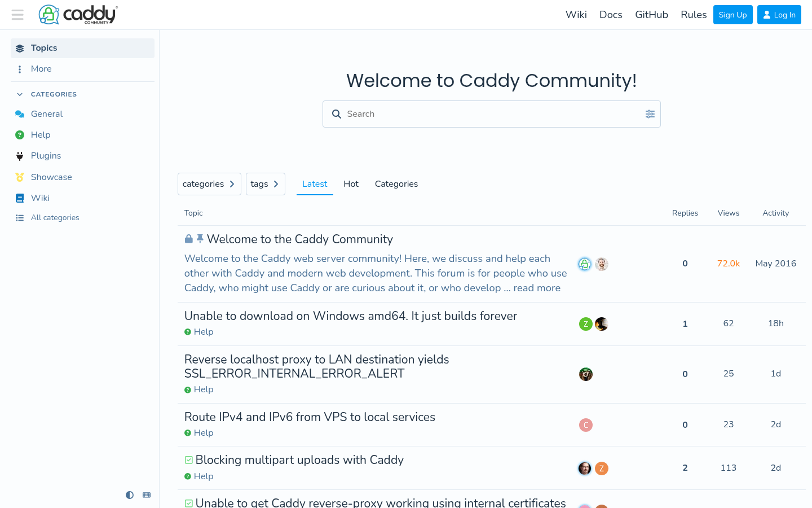Sort topics by the Views column header
Screen dimensions: 812x508
pos(729,213)
